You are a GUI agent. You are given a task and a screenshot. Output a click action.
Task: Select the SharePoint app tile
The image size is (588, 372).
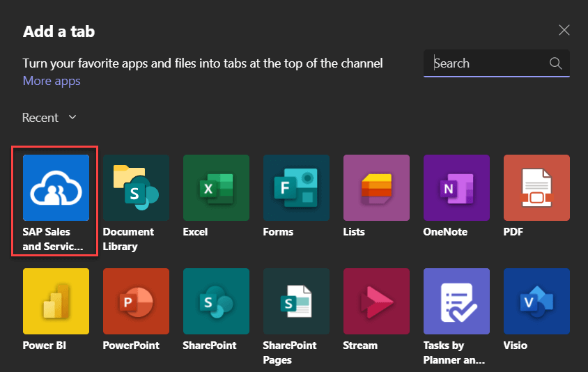coord(217,301)
